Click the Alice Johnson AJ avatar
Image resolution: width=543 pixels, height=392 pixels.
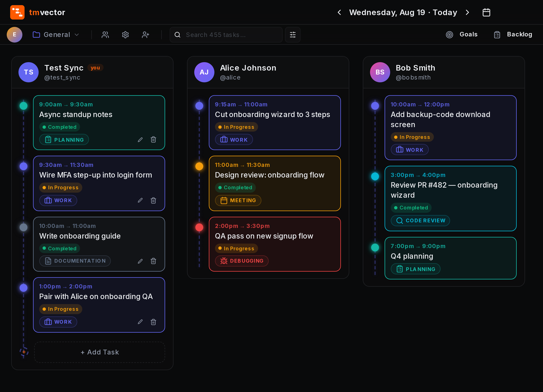204,72
